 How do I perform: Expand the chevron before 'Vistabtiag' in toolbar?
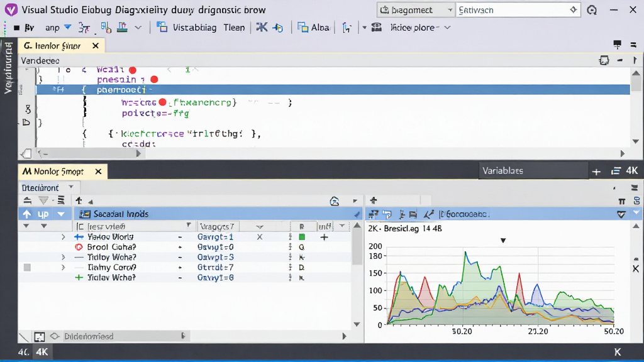click(138, 28)
